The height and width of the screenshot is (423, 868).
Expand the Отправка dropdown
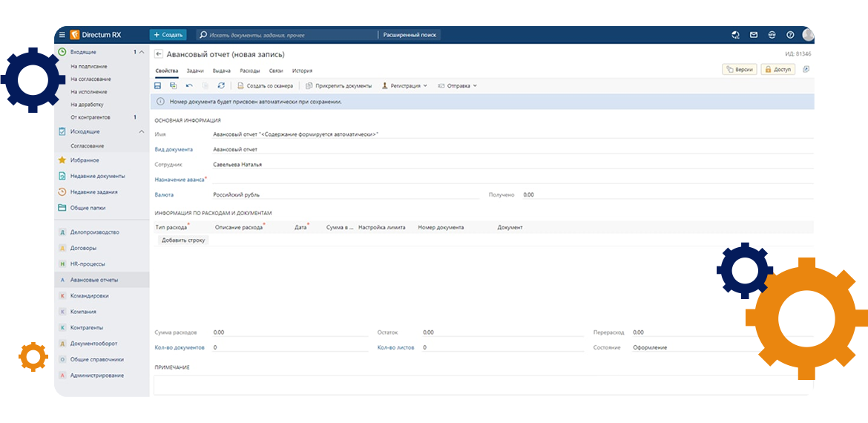457,86
